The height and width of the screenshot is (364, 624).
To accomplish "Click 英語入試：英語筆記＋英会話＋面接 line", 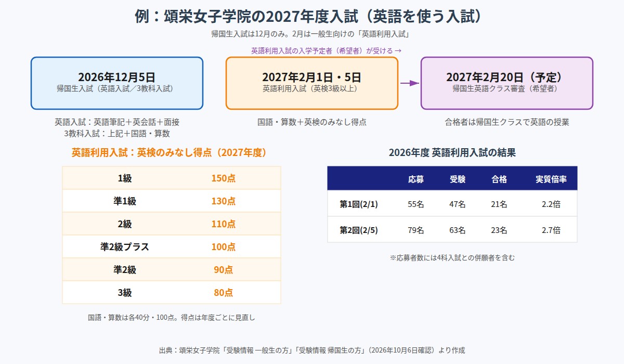I will point(117,122).
